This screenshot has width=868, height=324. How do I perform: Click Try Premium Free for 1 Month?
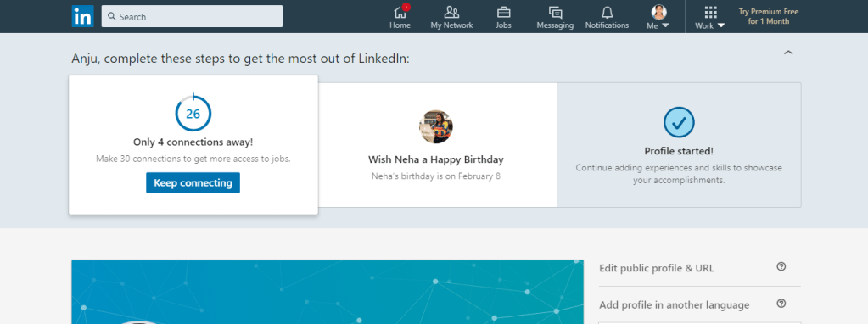point(769,17)
